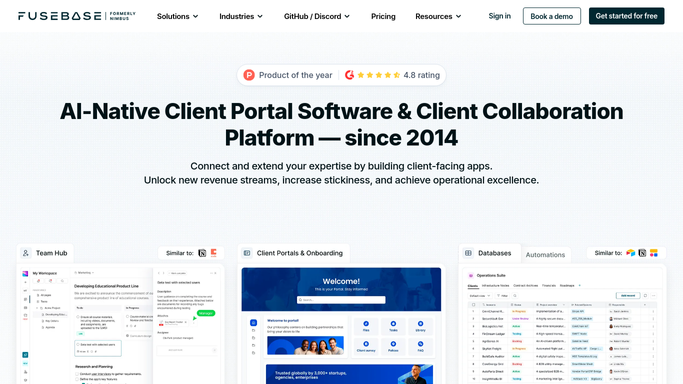Viewport: 683px width, 384px height.
Task: Click the G2 logo icon
Action: point(349,75)
